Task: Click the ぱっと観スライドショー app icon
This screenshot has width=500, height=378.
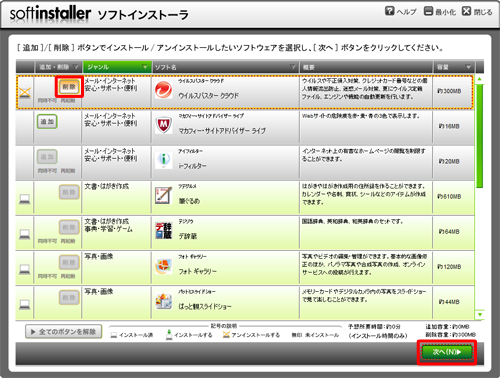Action: pyautogui.click(x=164, y=301)
